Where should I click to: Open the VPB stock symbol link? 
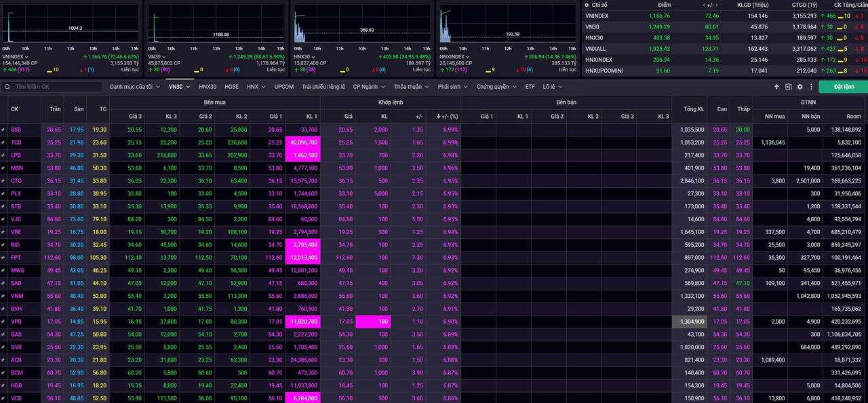(15, 322)
